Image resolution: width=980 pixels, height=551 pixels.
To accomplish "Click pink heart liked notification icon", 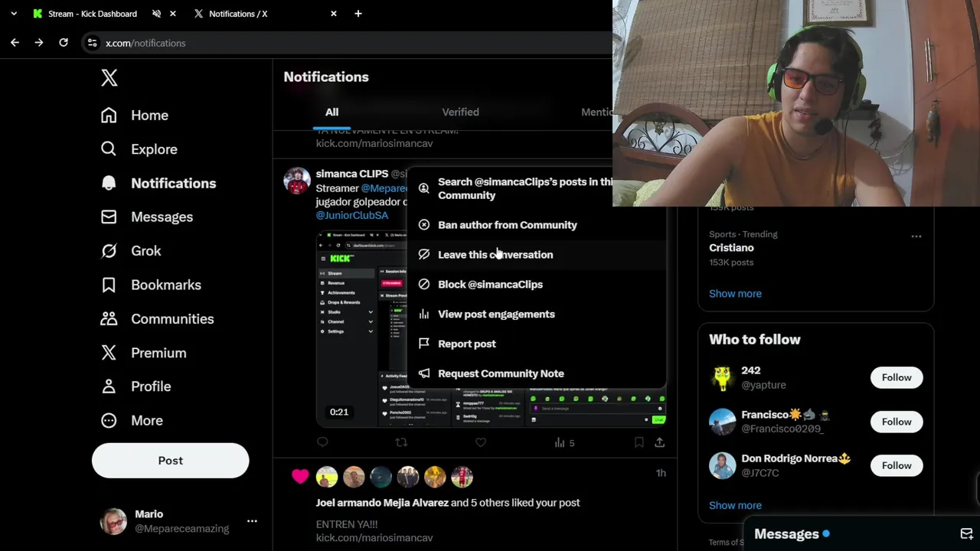I will point(300,477).
